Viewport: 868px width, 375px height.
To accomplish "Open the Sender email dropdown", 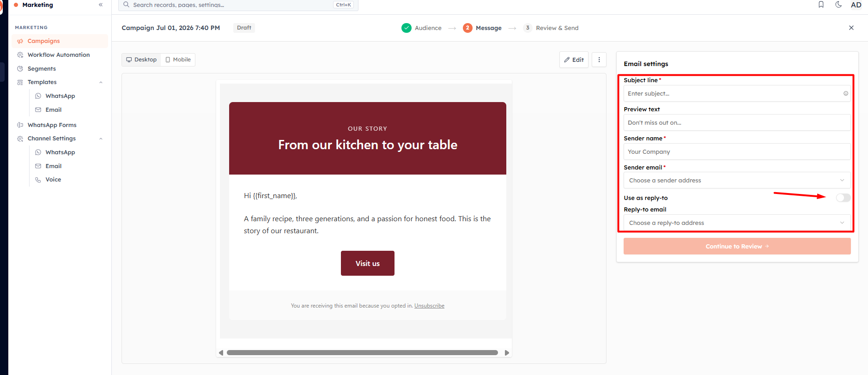I will click(737, 180).
